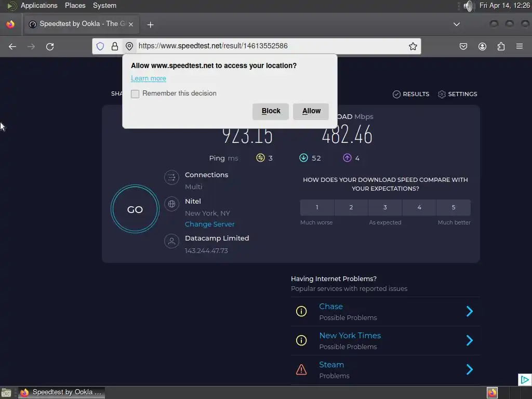This screenshot has width=532, height=399.
Task: Open the Save to Pocket icon
Action: (x=463, y=46)
